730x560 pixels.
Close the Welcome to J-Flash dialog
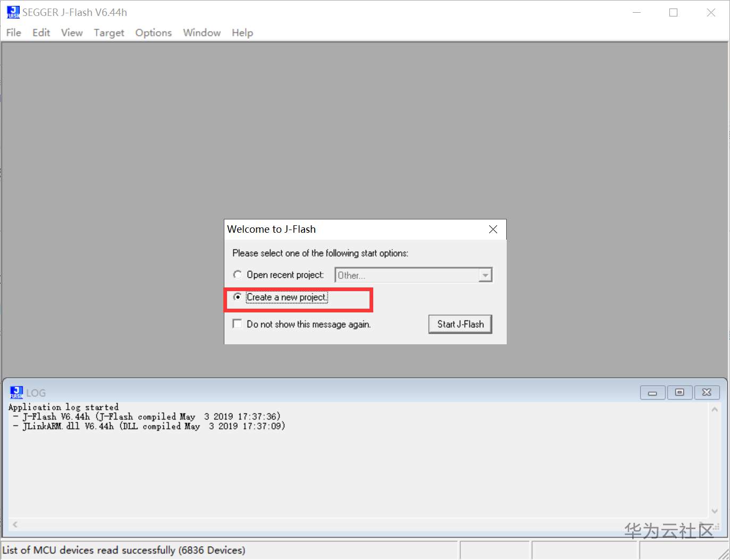click(493, 229)
